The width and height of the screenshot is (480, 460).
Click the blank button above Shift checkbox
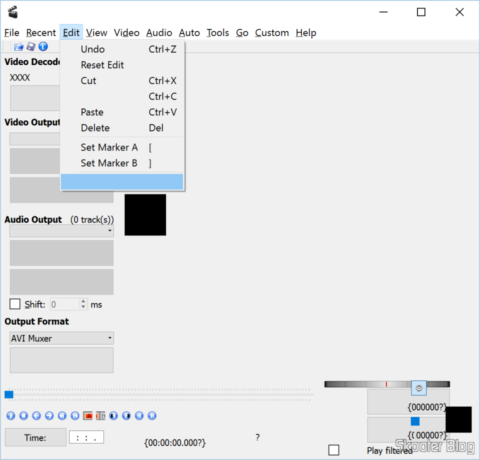tap(62, 282)
